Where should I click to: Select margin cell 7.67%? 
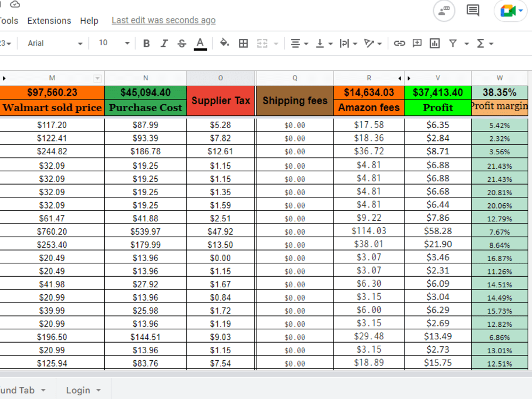pyautogui.click(x=500, y=232)
